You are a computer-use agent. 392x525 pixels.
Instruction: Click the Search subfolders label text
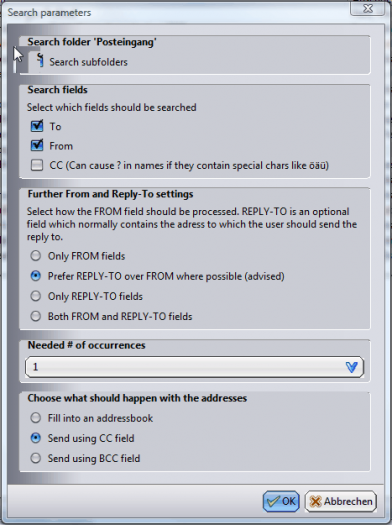tap(88, 62)
